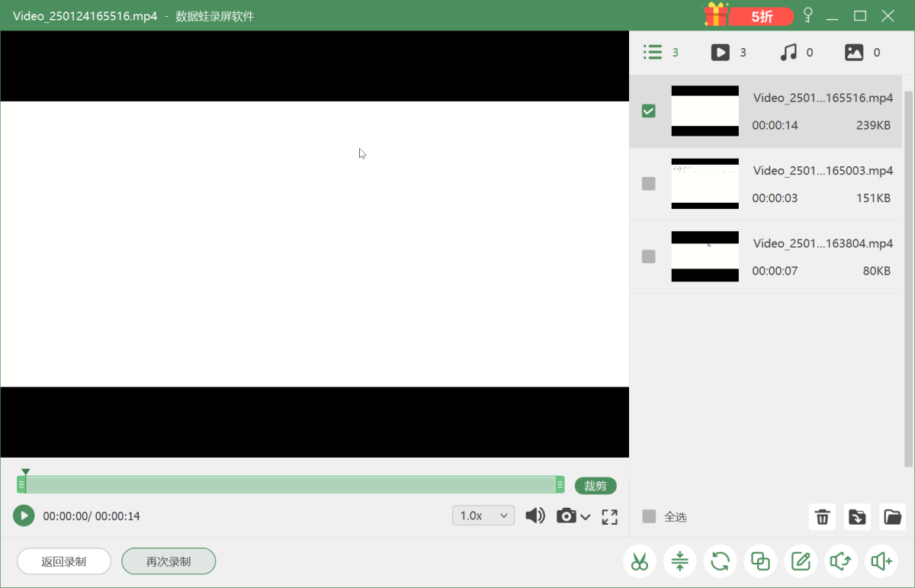Click the 再次录制 button

coord(169,561)
